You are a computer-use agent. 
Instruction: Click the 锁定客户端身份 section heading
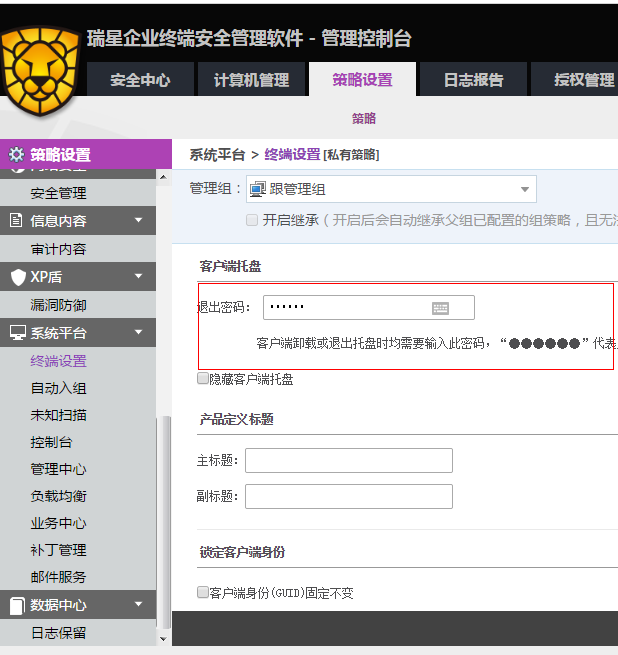(242, 552)
